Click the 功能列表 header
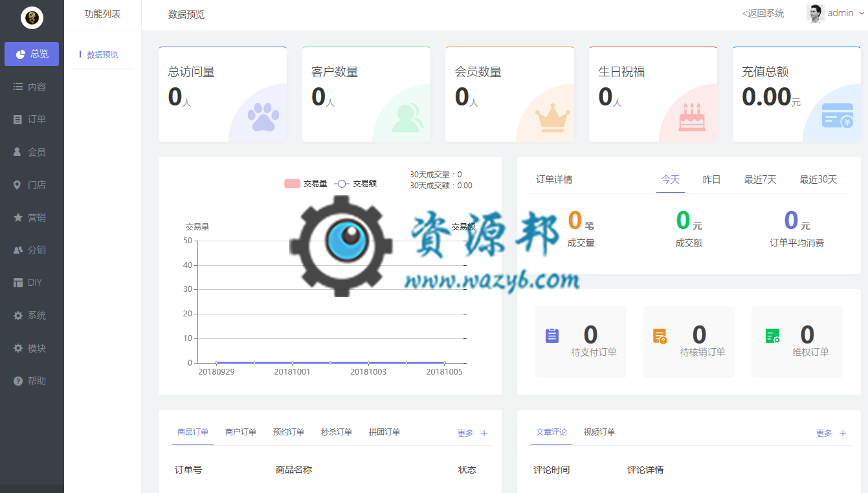The image size is (868, 493). click(x=103, y=14)
